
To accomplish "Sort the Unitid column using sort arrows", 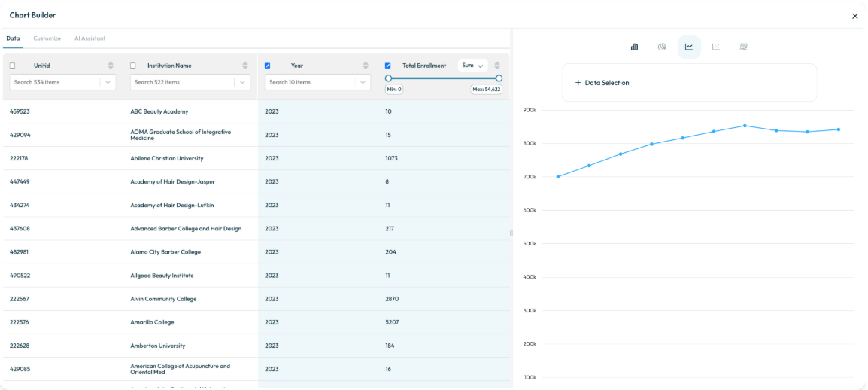I will pyautogui.click(x=111, y=66).
